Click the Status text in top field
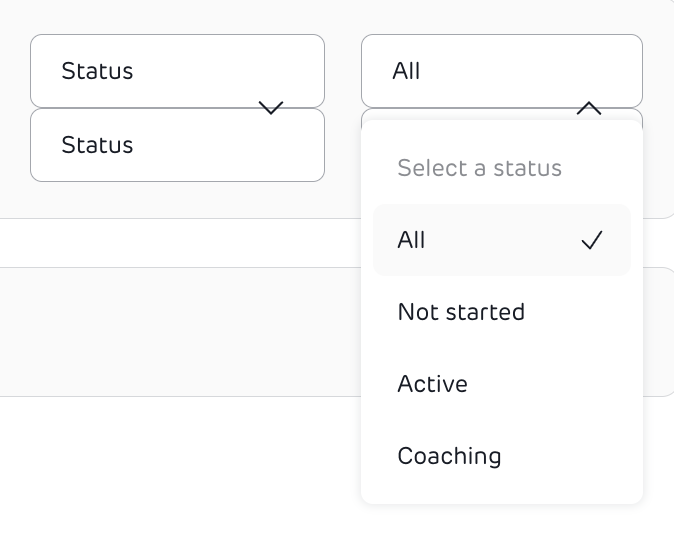Viewport: 674px width, 552px height. coord(97,71)
